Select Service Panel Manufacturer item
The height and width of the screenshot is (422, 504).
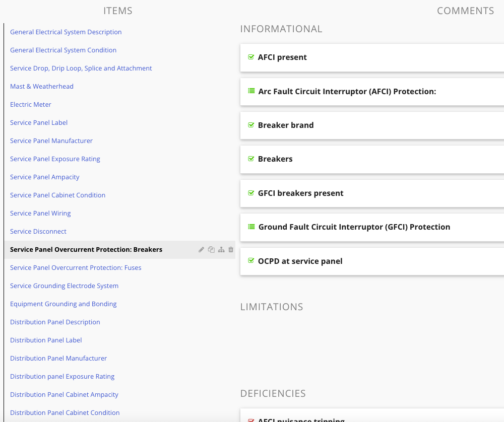point(51,140)
